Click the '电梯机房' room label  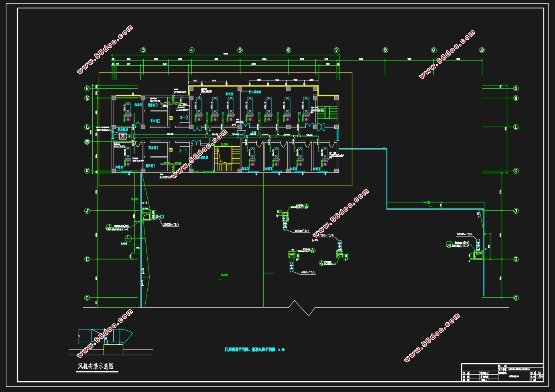tap(203, 158)
